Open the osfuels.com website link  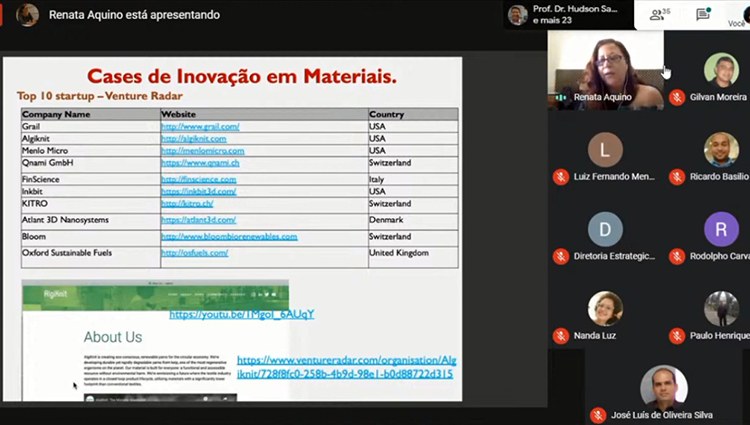point(195,253)
